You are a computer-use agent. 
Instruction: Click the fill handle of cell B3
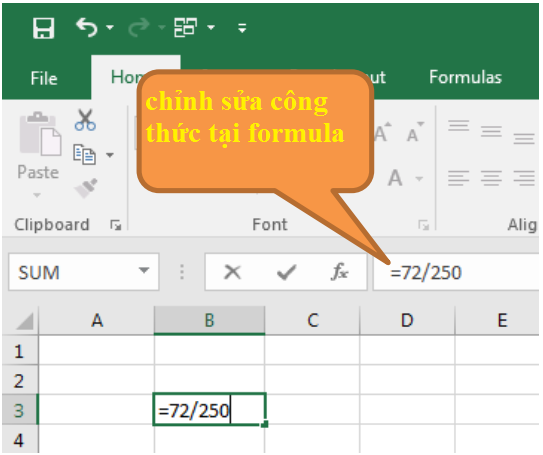(265, 424)
